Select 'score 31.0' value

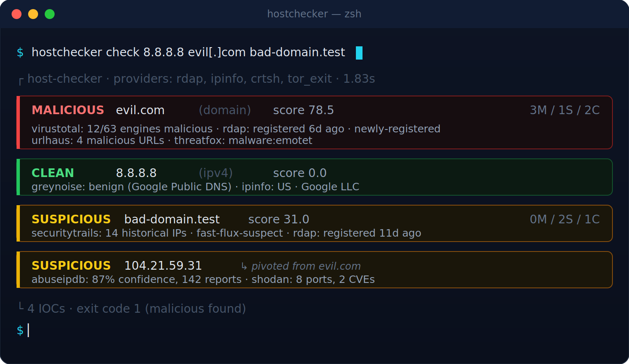(x=278, y=219)
